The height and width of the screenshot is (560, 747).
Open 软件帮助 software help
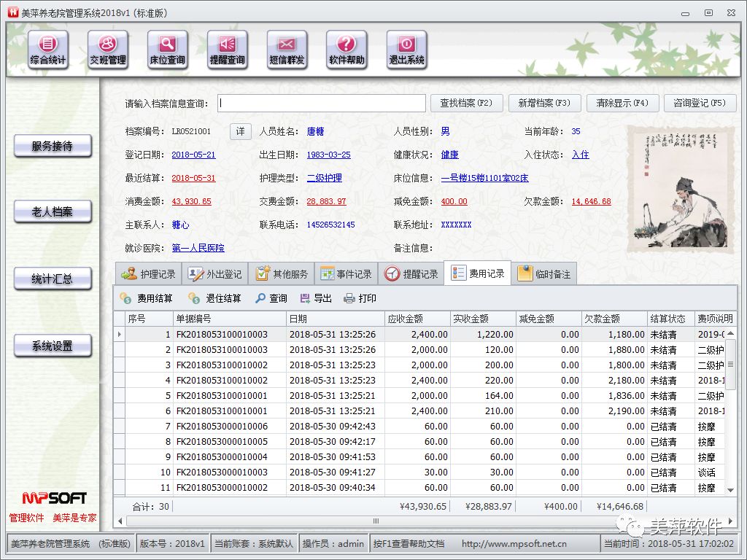coord(347,50)
